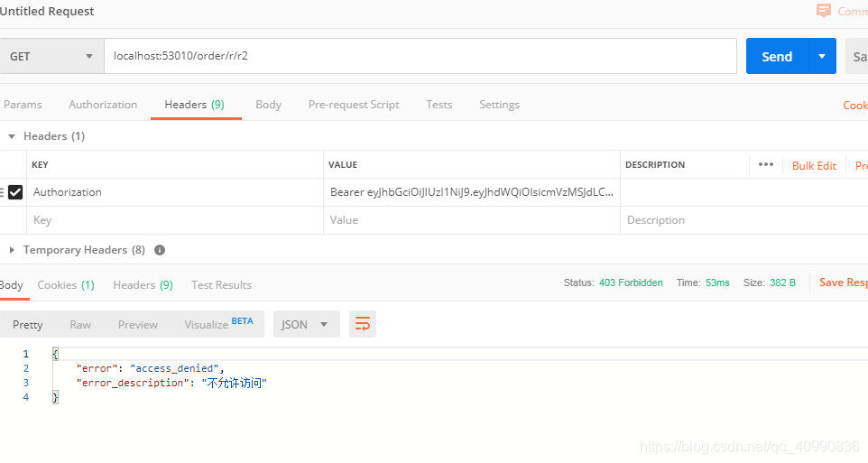This screenshot has height=463, width=868.
Task: Click the 403 Forbidden status text
Action: coord(631,283)
